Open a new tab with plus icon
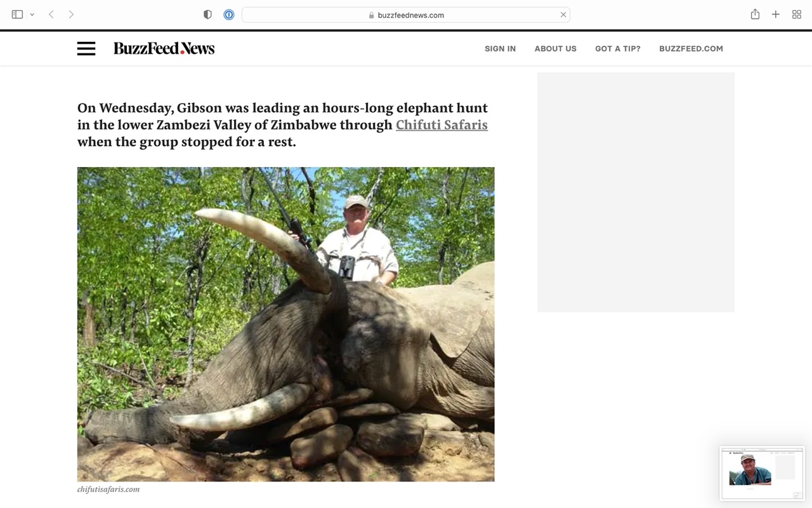The image size is (812, 508). click(775, 15)
